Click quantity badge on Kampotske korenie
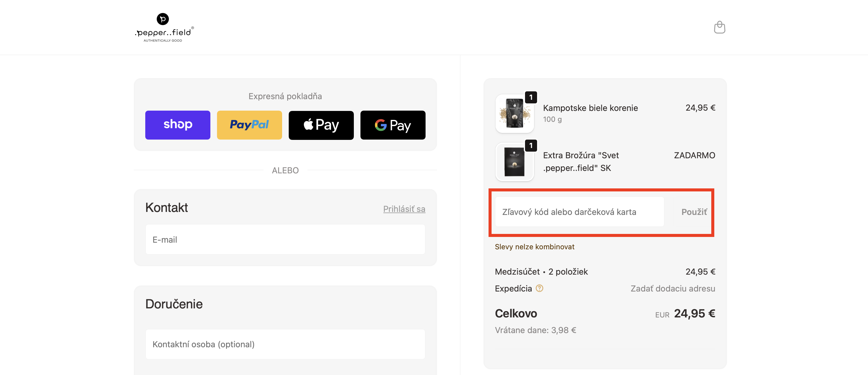Screen dimensions: 868x375 531,97
